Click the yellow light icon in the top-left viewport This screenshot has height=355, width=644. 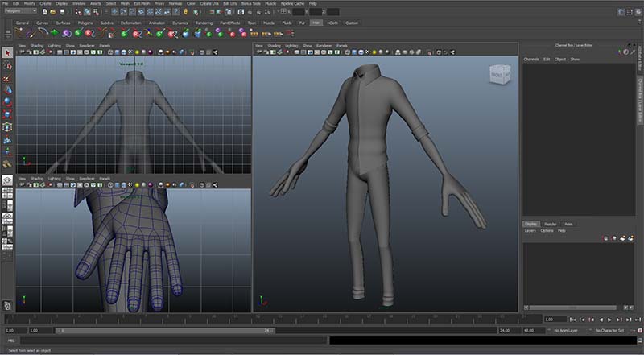point(137,52)
